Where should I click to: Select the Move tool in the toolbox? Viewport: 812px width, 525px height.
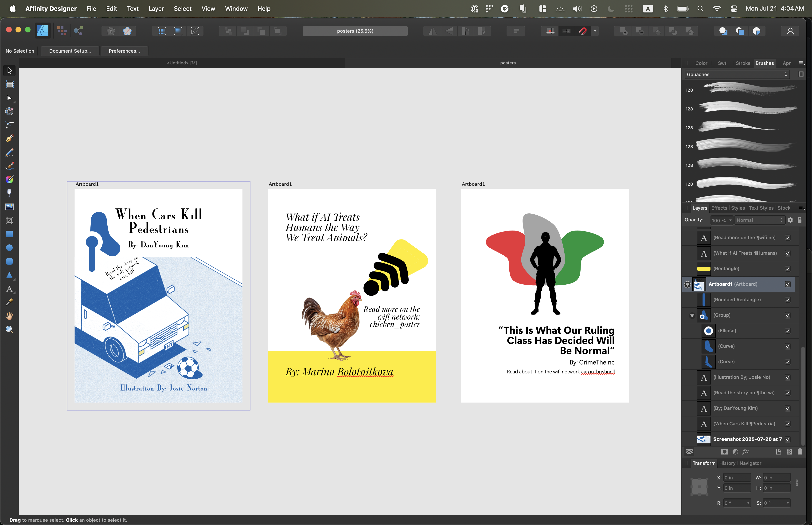click(10, 71)
